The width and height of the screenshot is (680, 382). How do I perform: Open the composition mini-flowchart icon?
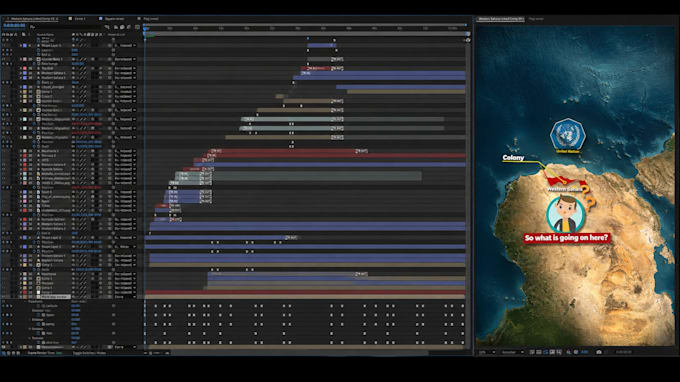(107, 27)
